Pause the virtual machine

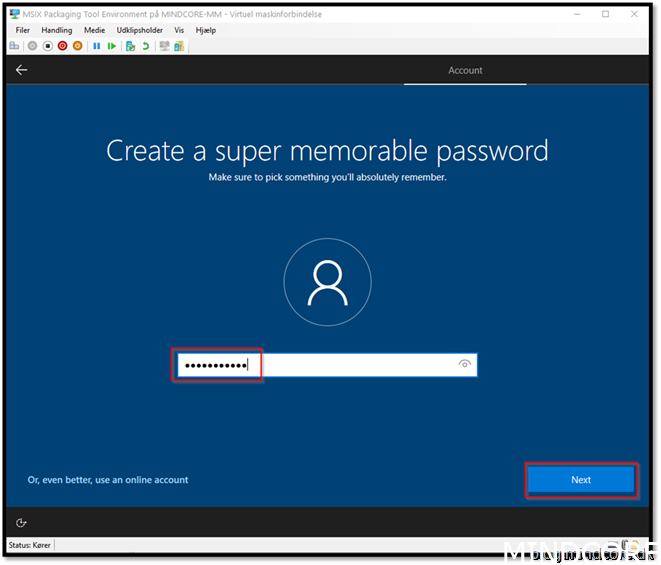97,46
